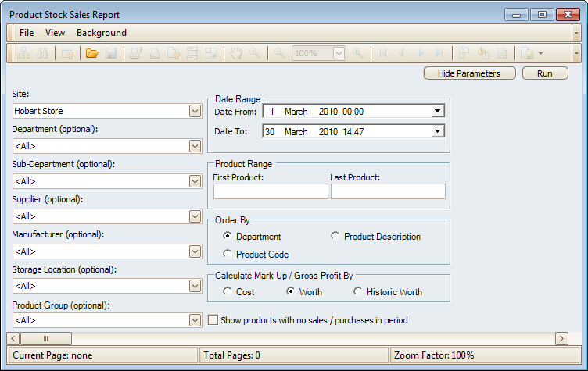Click the Zoom In plus magnifier icon
The width and height of the screenshot is (588, 371).
click(x=358, y=53)
